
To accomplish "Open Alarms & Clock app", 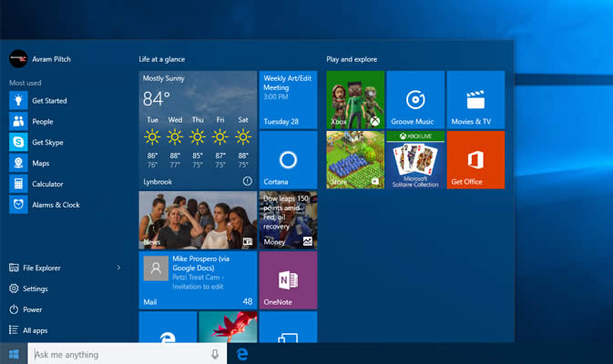I will [x=55, y=205].
